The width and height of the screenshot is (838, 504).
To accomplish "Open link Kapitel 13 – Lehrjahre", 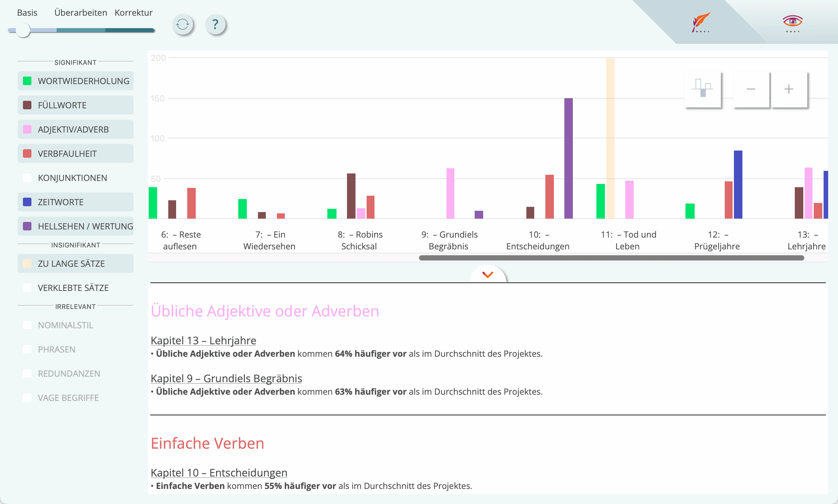I will point(203,340).
